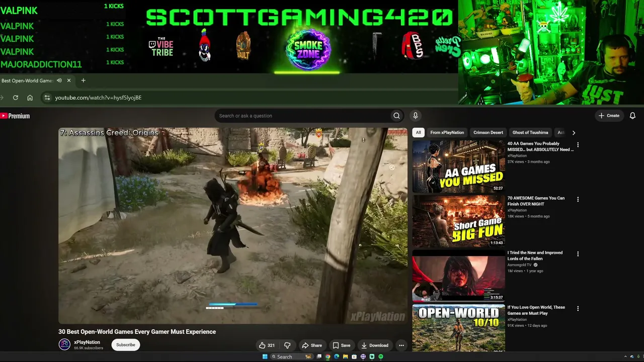Viewport: 644px width, 362px height.
Task: Dislike the video
Action: pos(287,345)
